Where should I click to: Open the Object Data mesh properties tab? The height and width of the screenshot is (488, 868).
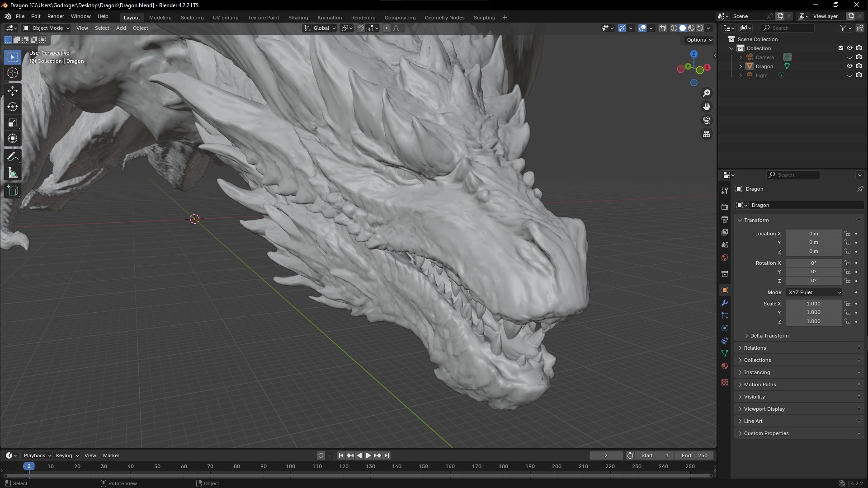coord(725,353)
